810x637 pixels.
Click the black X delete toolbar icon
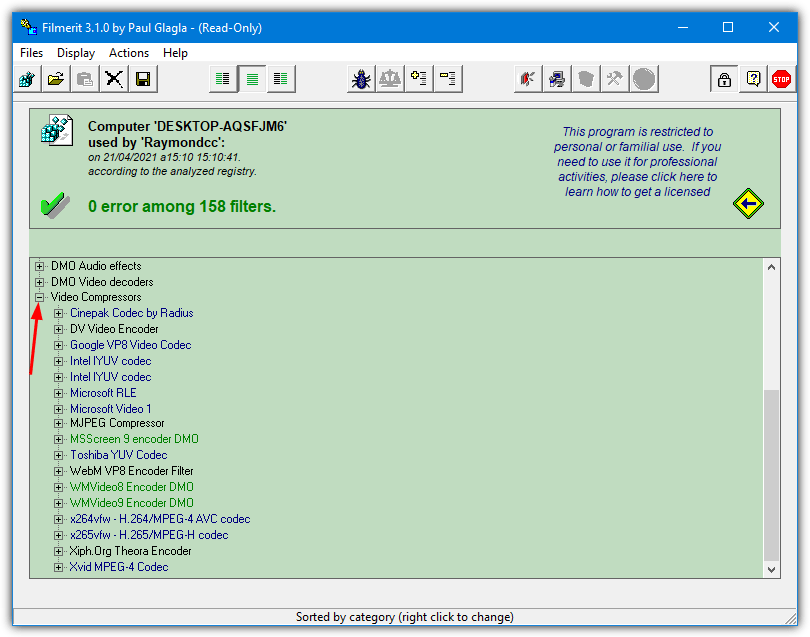114,79
